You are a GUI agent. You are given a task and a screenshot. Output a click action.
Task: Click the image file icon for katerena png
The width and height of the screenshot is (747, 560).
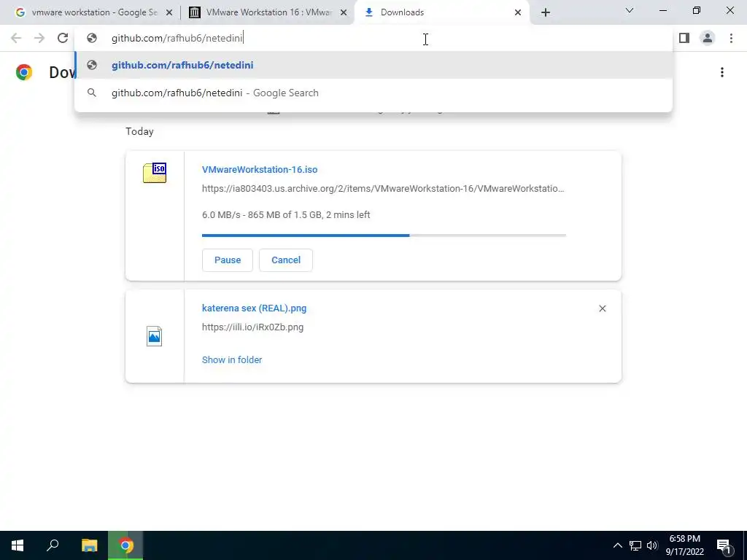tap(155, 335)
